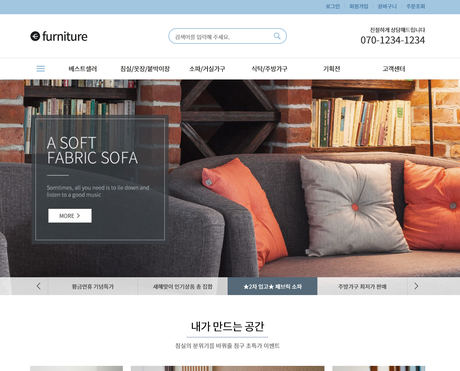Click the A SOFT FABRIC SOFA headline

tap(92, 150)
